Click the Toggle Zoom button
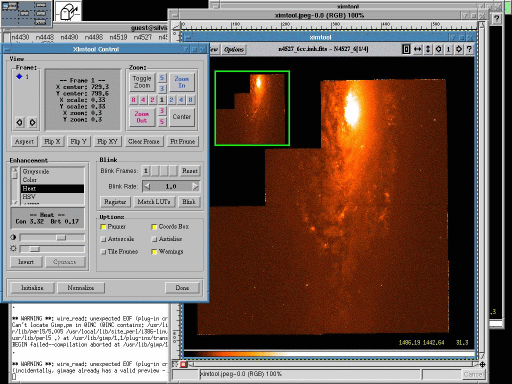512x384 pixels. (142, 82)
